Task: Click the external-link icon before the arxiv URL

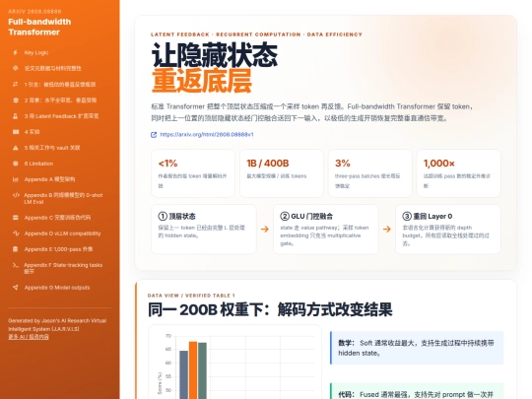Action: (x=154, y=135)
